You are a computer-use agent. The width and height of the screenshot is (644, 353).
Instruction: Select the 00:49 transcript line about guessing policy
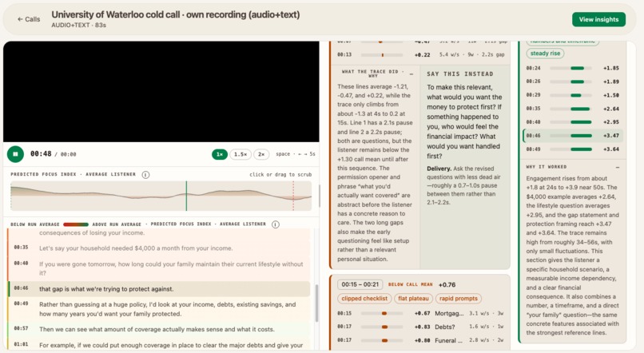159,309
